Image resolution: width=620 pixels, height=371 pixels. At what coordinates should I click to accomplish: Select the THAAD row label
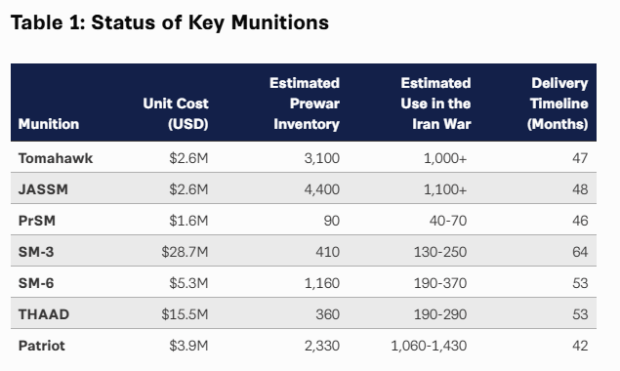pos(44,314)
